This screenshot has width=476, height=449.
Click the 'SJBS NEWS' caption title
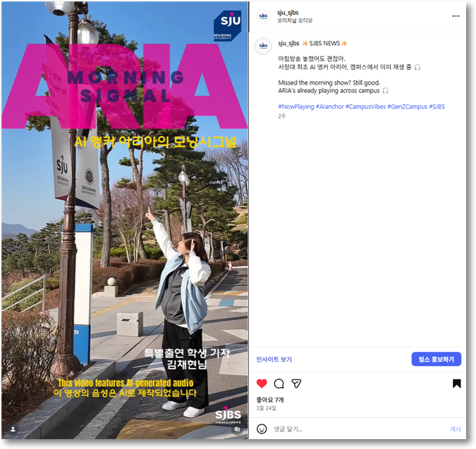[324, 44]
